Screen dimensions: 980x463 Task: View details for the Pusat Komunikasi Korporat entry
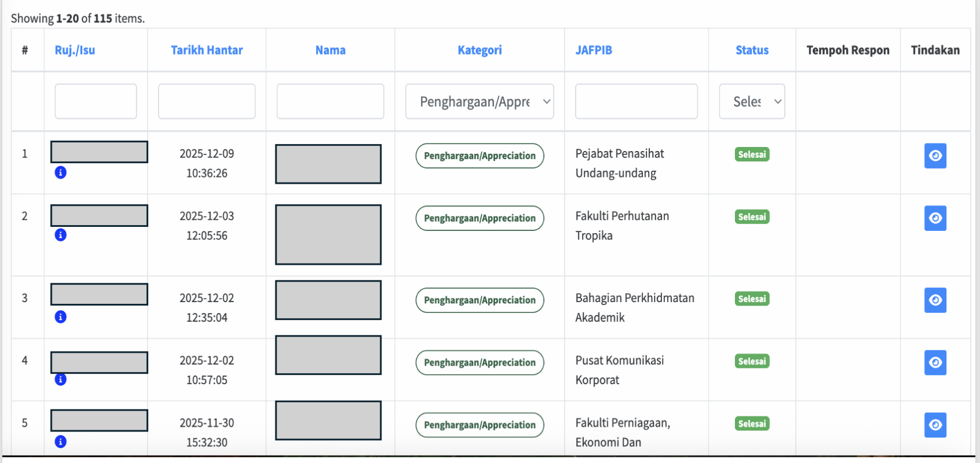[x=935, y=362]
